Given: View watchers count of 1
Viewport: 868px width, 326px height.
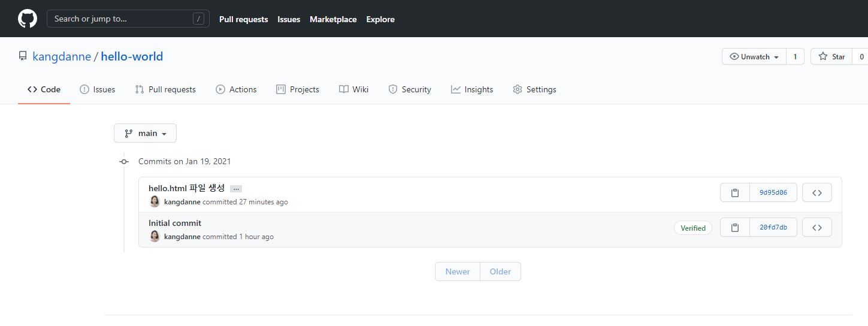Looking at the screenshot, I should (x=795, y=56).
